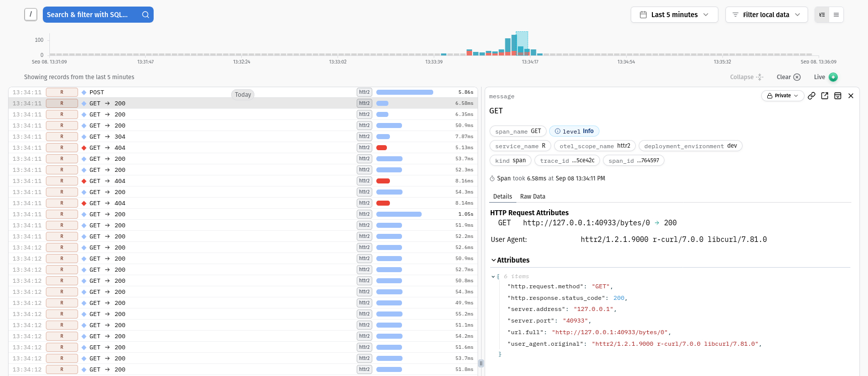
Task: Click the panel dock position icon
Action: [x=838, y=96]
